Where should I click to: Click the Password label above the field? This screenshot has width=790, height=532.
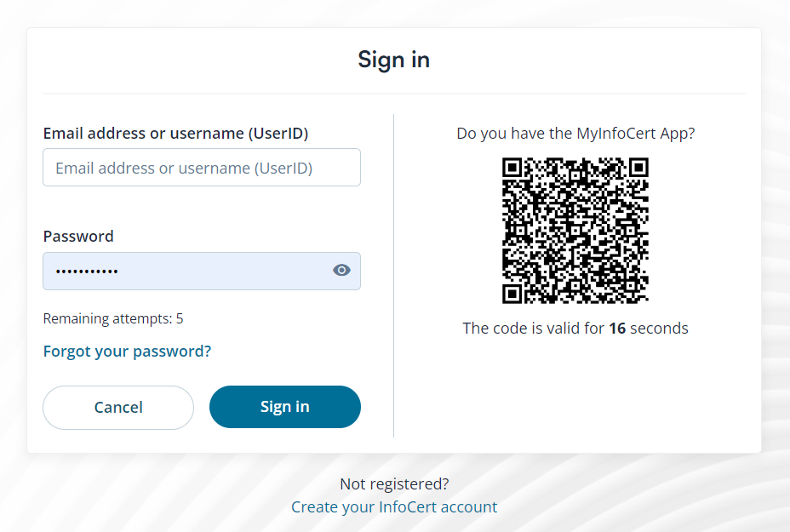click(x=78, y=236)
